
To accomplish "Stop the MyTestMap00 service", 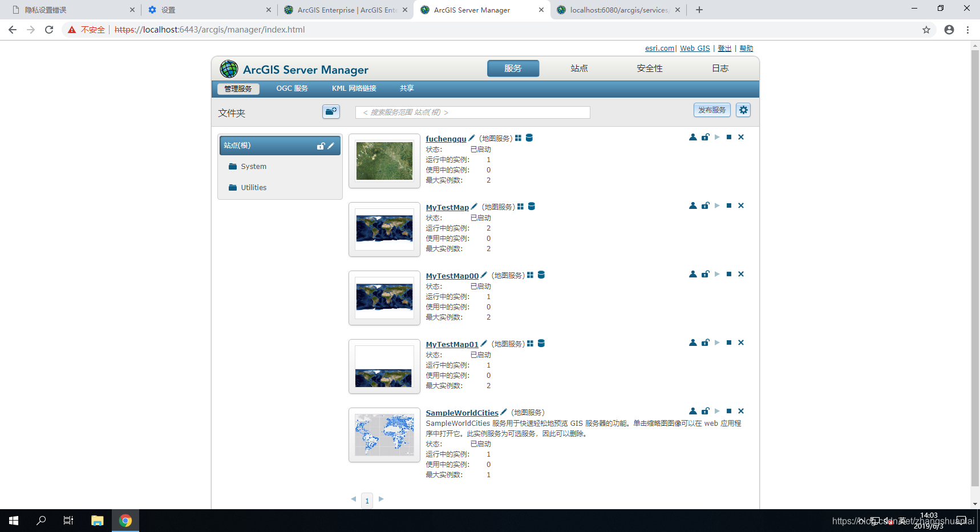I will tap(729, 274).
